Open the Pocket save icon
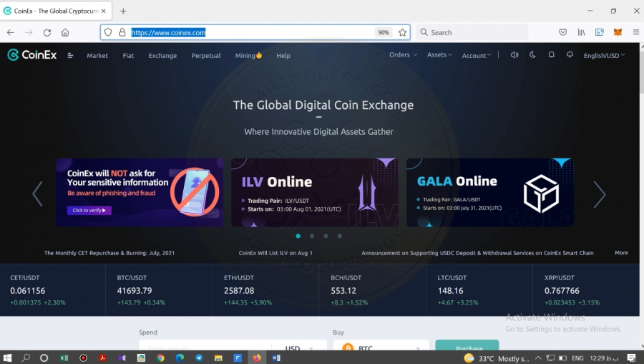The width and height of the screenshot is (644, 364). [x=563, y=32]
